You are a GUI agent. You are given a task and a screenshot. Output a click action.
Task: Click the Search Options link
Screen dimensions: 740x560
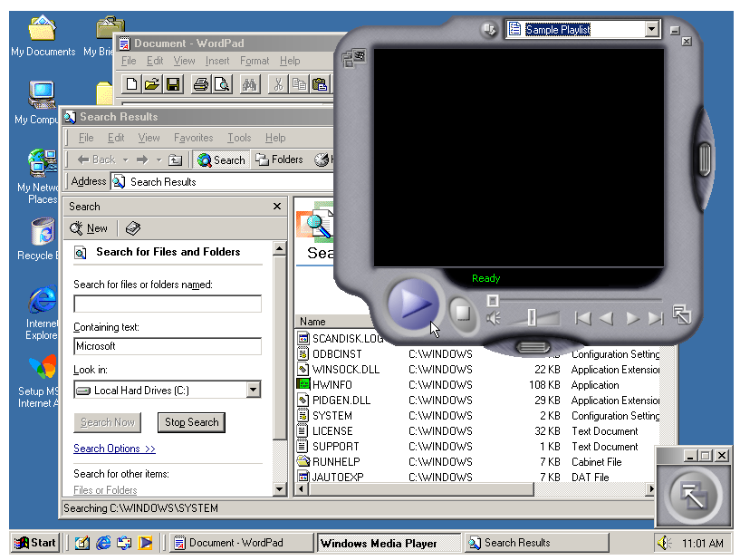point(114,449)
